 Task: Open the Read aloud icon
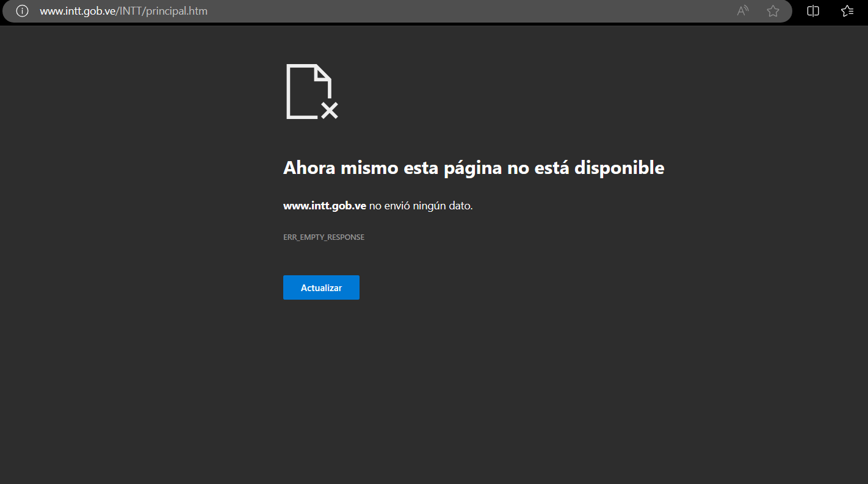(x=743, y=11)
